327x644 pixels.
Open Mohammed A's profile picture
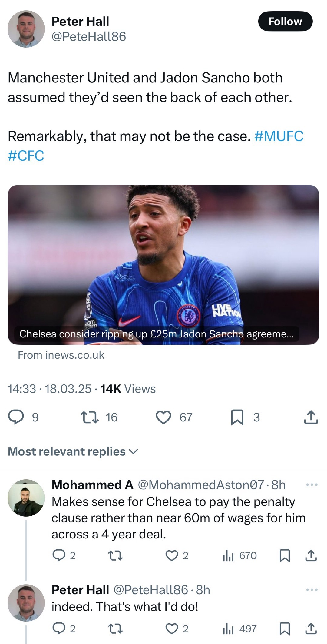click(26, 498)
